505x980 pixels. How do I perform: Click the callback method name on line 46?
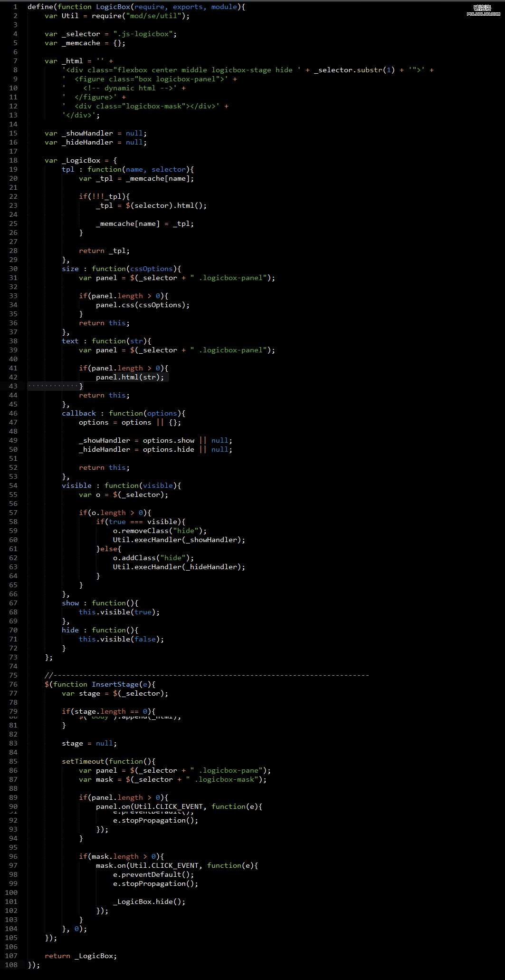[x=79, y=413]
